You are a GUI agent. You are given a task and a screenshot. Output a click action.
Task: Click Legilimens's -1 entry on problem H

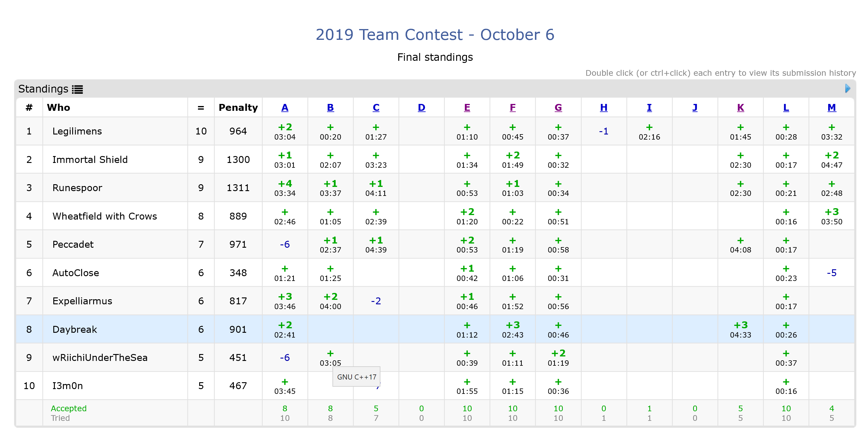pos(604,131)
